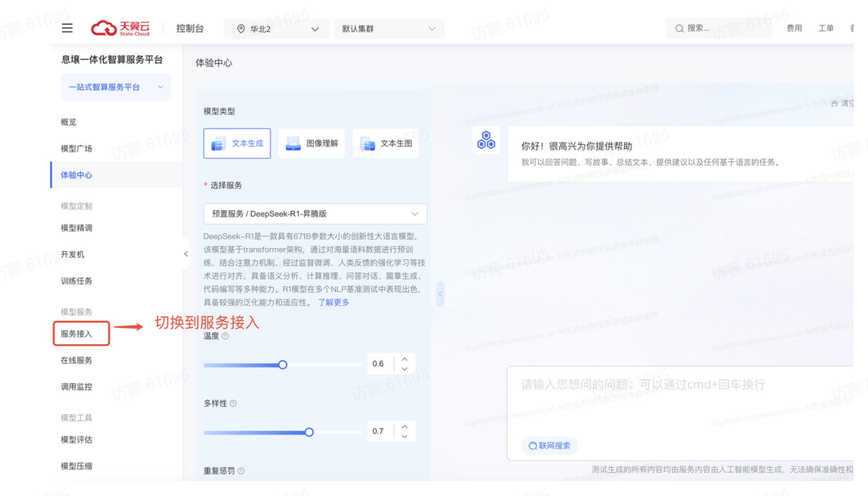Click the 你好！很高兴为你提供帮助 greeting
Screen dimensions: 868x496
pos(577,146)
